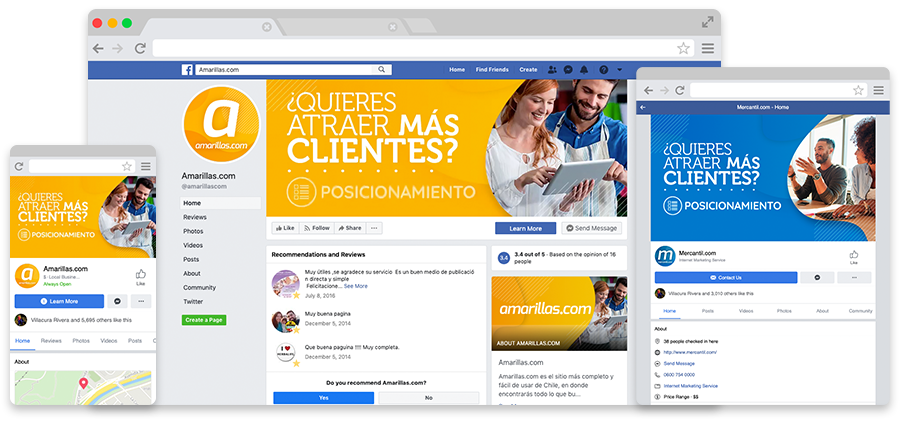This screenshot has height=427, width=900.
Task: Click See More link in the first review
Action: pyautogui.click(x=356, y=286)
